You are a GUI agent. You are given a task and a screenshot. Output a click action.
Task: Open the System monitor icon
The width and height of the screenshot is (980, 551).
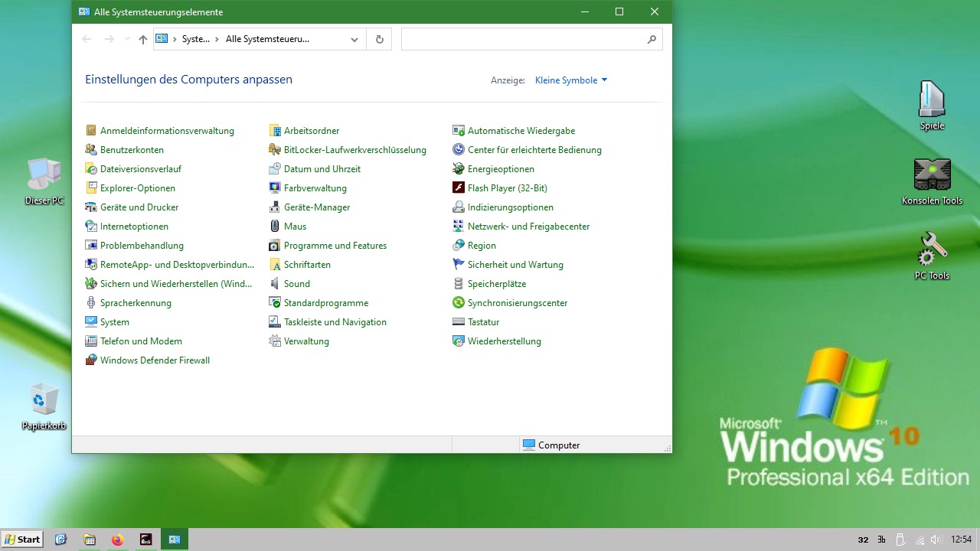click(x=91, y=322)
